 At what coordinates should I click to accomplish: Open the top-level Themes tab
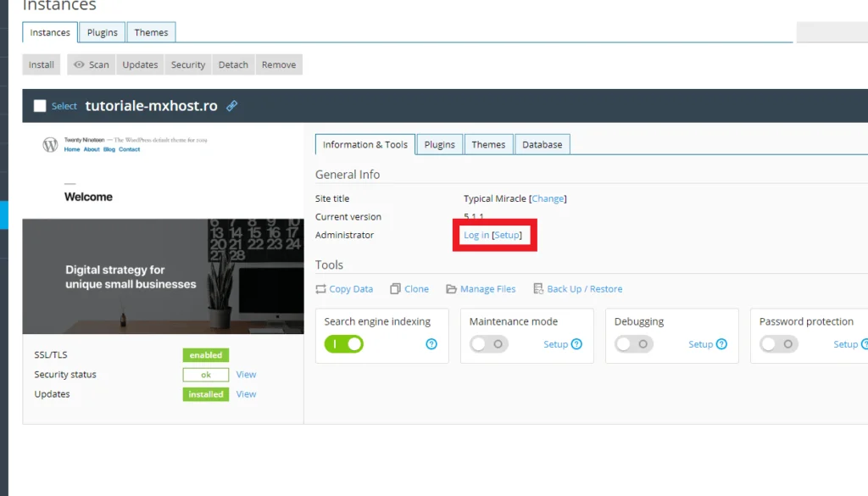151,32
